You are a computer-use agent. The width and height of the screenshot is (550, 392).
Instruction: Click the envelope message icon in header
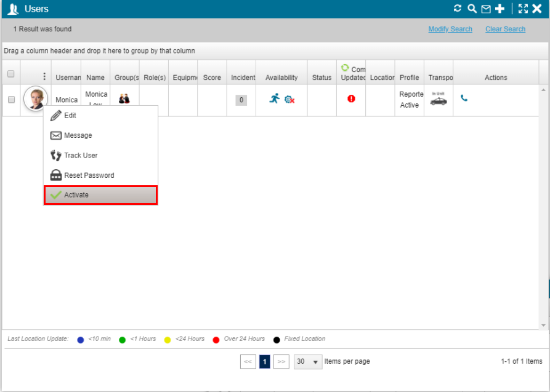(486, 9)
